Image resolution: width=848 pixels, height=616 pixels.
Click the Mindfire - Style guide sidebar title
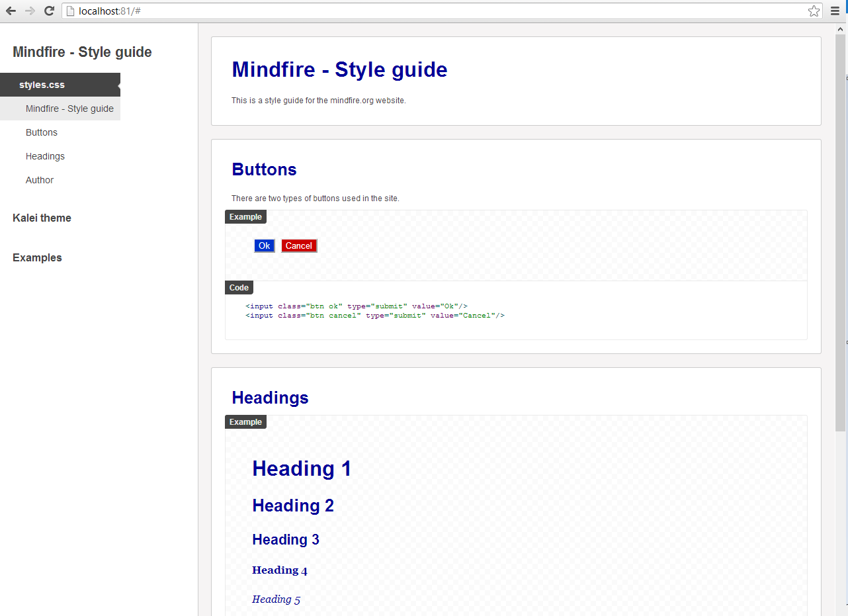(82, 52)
